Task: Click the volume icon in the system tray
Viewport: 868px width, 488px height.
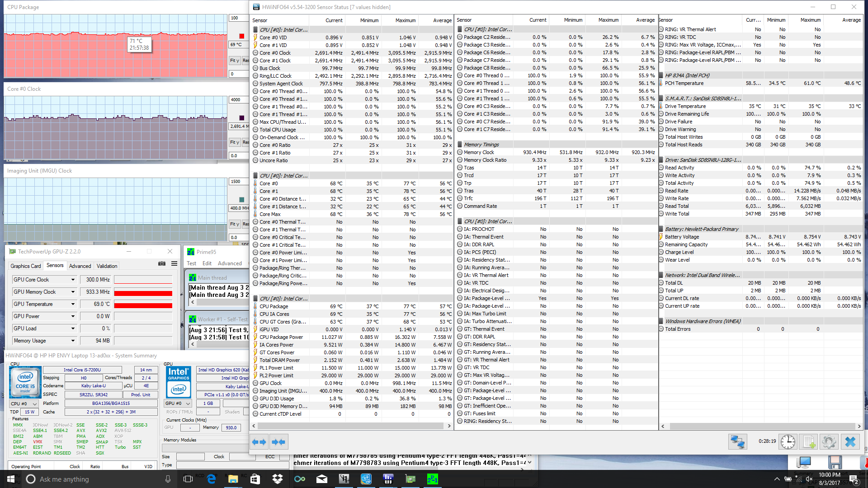Action: 809,479
